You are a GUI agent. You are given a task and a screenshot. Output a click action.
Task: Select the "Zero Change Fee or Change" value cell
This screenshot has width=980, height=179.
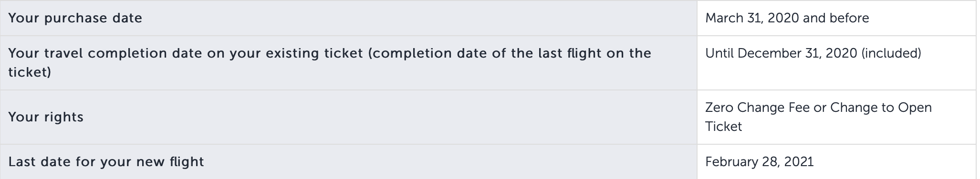pyautogui.click(x=836, y=117)
